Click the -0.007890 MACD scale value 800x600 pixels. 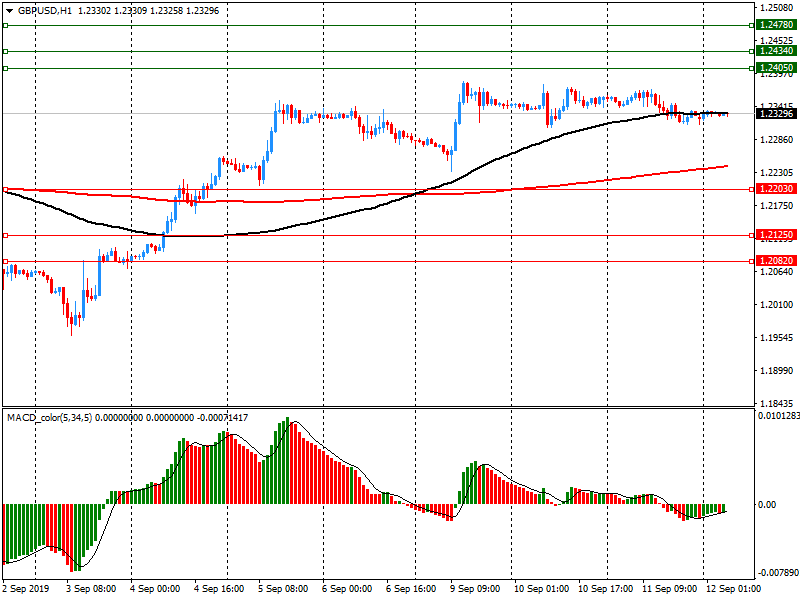pyautogui.click(x=779, y=573)
